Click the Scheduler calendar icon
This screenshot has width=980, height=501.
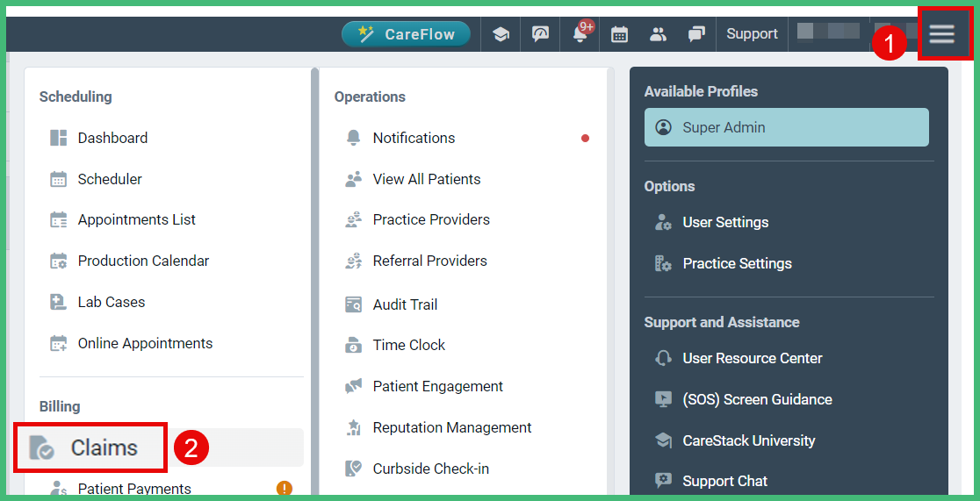coord(58,179)
